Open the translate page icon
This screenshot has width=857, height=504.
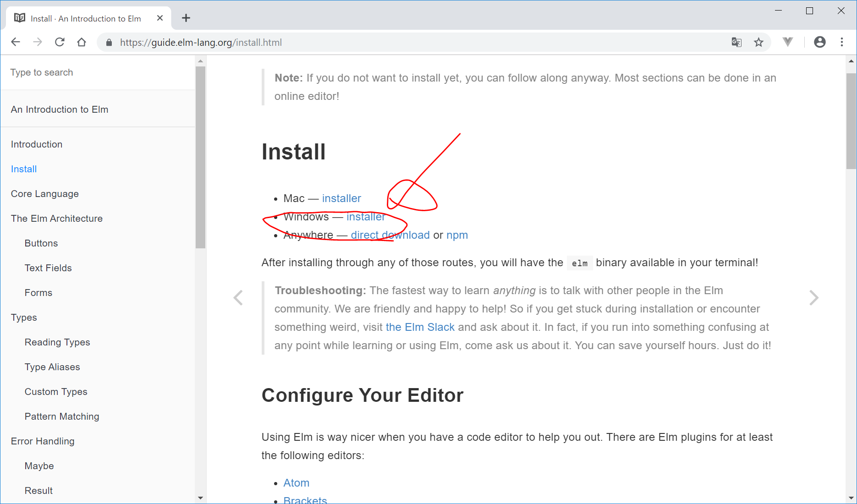pos(736,42)
